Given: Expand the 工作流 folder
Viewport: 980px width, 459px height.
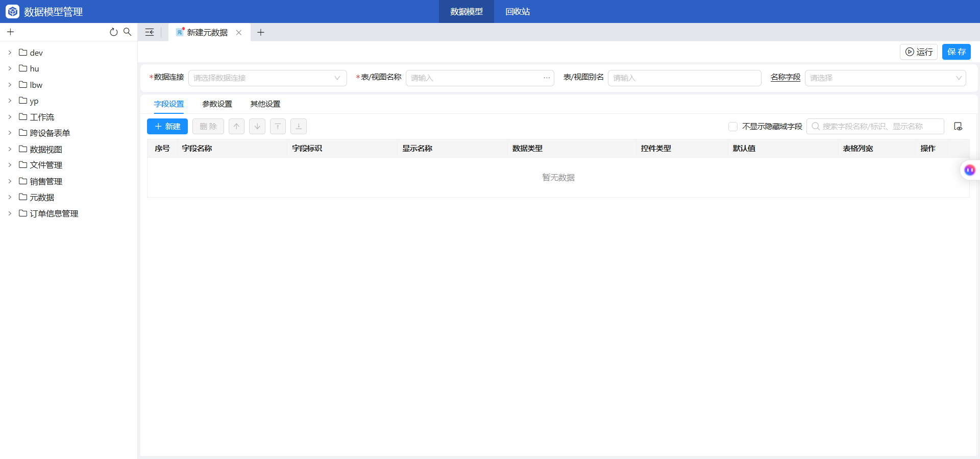Looking at the screenshot, I should [10, 116].
